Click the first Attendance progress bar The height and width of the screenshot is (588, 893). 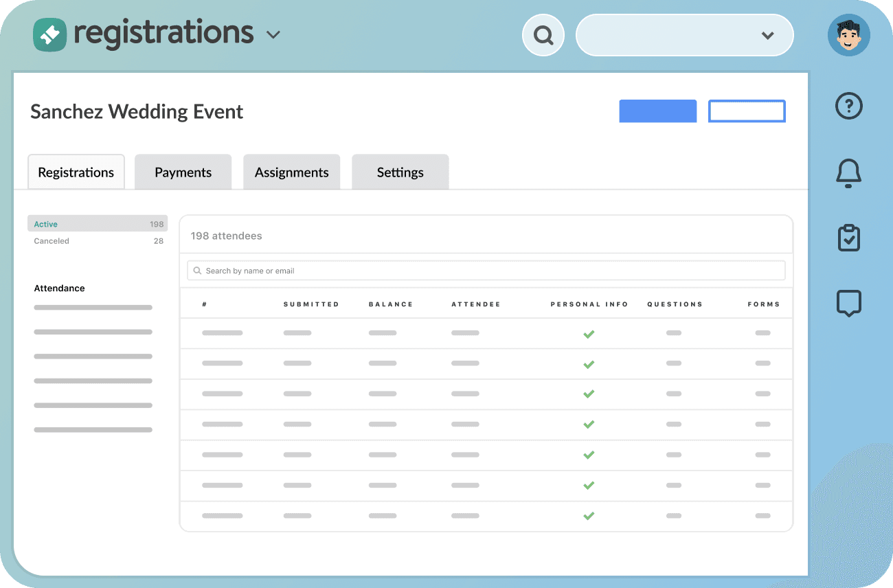click(x=93, y=307)
